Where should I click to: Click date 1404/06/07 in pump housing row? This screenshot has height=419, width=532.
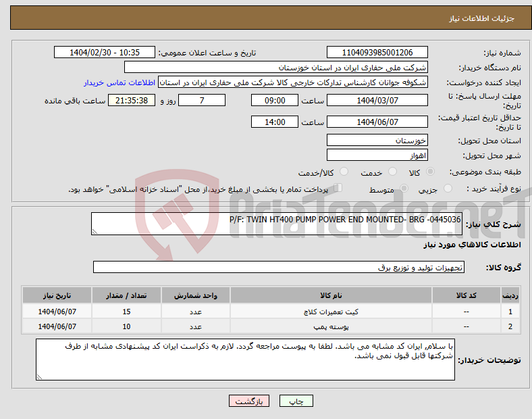[x=57, y=326]
